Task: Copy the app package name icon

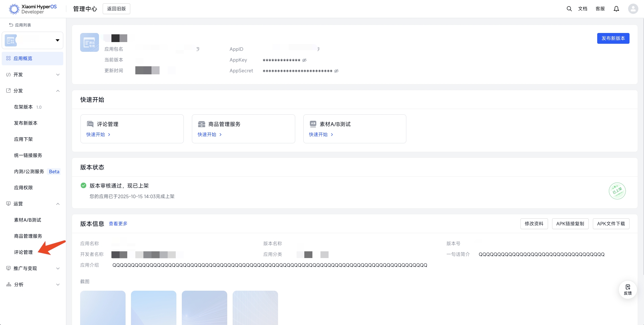Action: tap(198, 49)
